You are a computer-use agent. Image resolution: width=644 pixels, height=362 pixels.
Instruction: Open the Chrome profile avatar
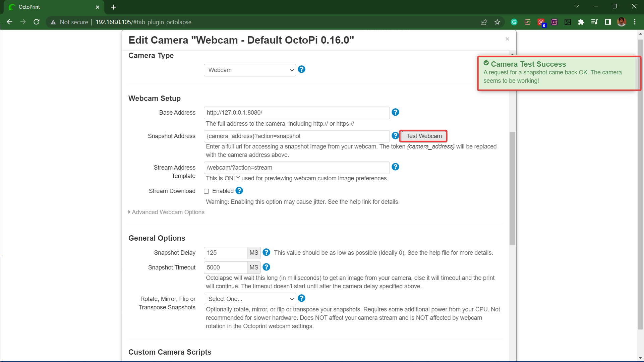(621, 22)
